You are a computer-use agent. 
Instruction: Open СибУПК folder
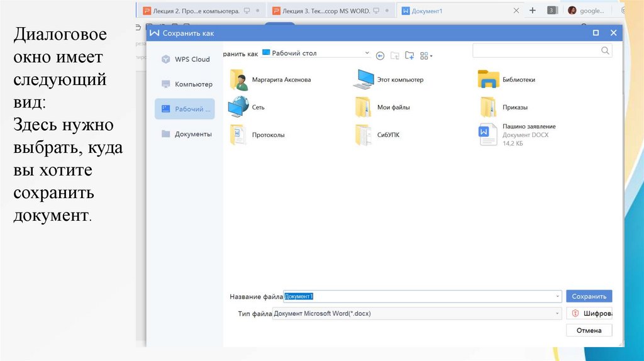[377, 135]
